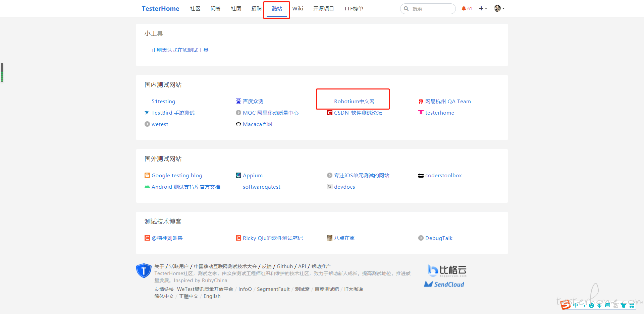644x314 pixels.
Task: Open the 问答 nav item
Action: [216, 8]
